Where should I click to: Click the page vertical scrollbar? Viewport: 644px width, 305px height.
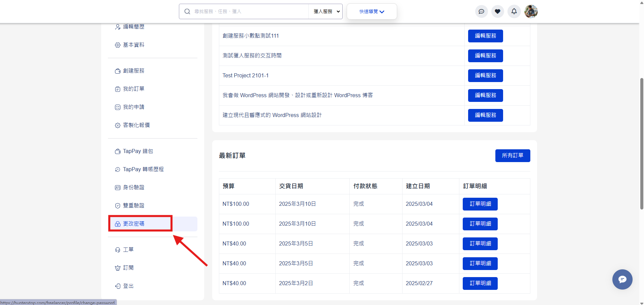(x=641, y=145)
